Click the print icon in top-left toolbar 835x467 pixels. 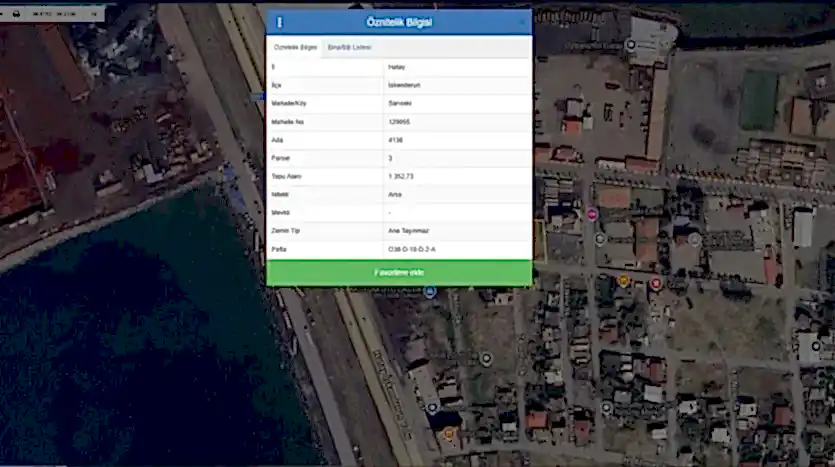point(15,14)
